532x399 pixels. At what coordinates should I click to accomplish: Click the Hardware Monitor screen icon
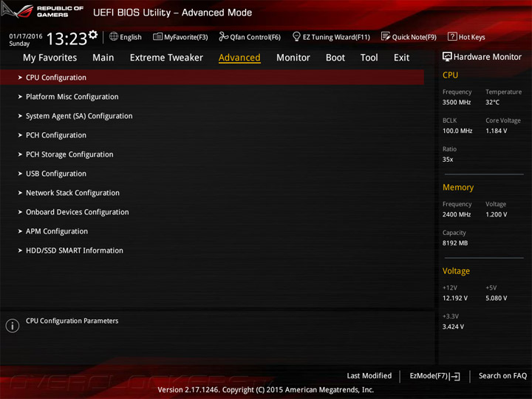(x=447, y=57)
